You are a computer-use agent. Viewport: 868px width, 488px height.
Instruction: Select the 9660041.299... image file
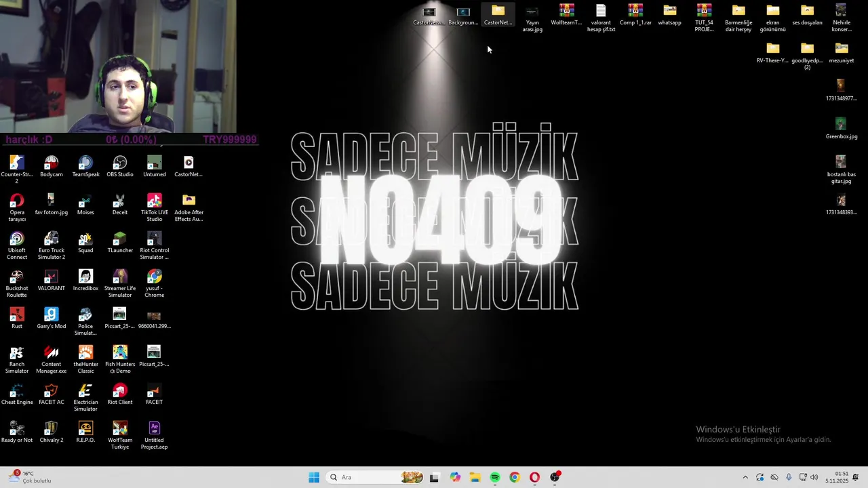[155, 319]
